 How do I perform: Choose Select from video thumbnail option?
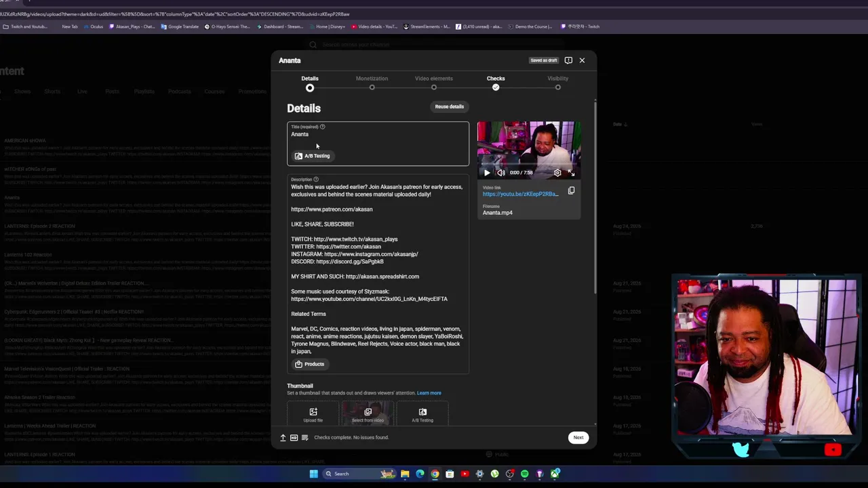pyautogui.click(x=368, y=414)
